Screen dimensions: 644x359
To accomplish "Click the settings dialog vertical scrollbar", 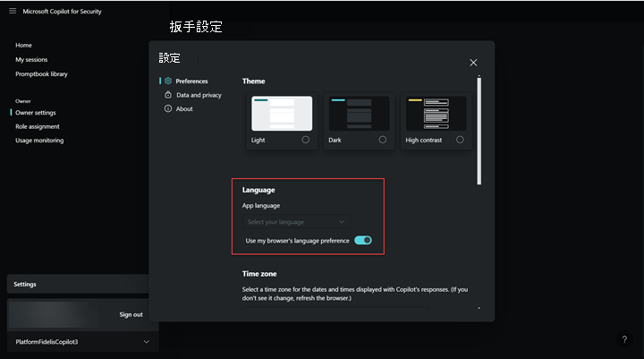I will [479, 131].
